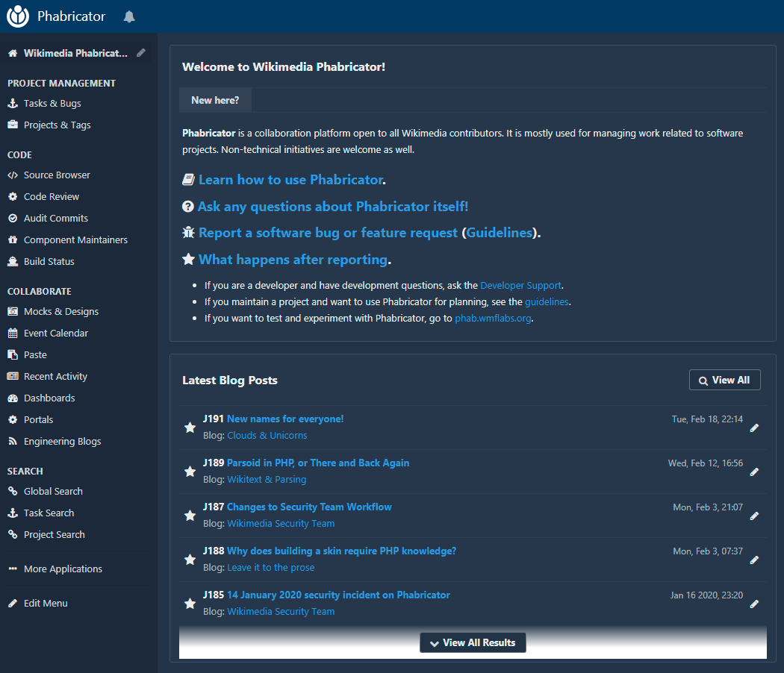This screenshot has height=673, width=784.
Task: Click pencil icon for J187 post
Action: click(754, 516)
